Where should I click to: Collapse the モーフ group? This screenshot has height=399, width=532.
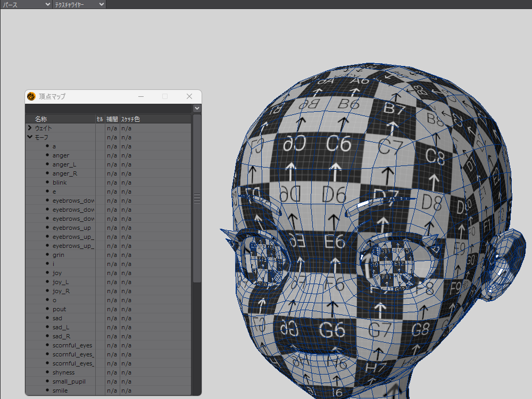(x=30, y=137)
